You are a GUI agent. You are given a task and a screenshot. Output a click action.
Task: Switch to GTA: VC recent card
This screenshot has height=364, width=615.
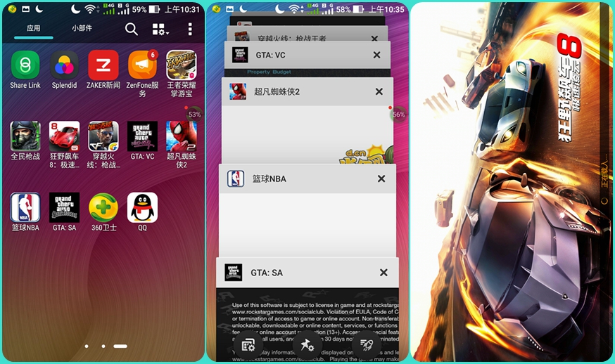[x=307, y=55]
